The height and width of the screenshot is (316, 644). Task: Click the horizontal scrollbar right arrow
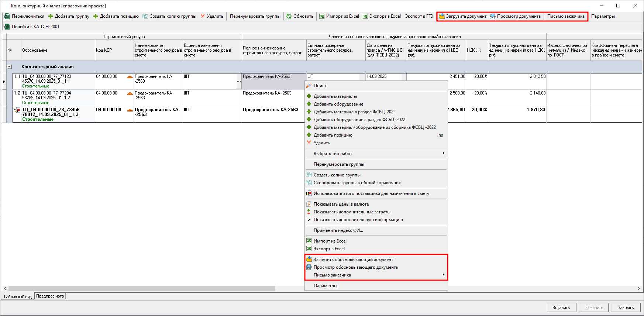pyautogui.click(x=638, y=288)
